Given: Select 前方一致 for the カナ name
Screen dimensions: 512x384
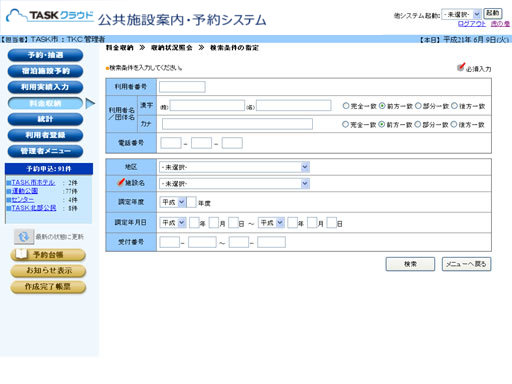Looking at the screenshot, I should pos(382,124).
